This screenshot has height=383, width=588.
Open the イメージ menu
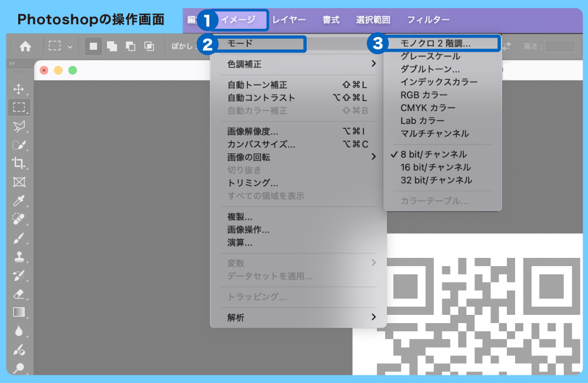[239, 19]
